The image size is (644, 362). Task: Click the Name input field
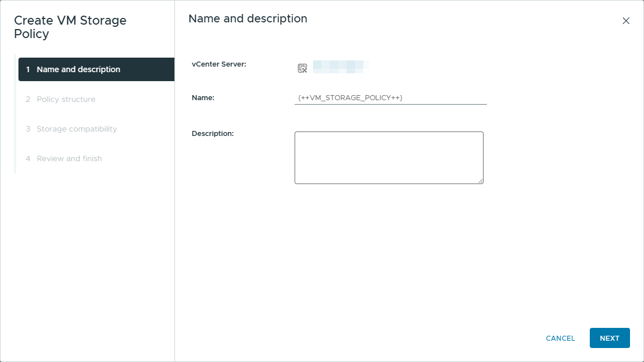390,98
